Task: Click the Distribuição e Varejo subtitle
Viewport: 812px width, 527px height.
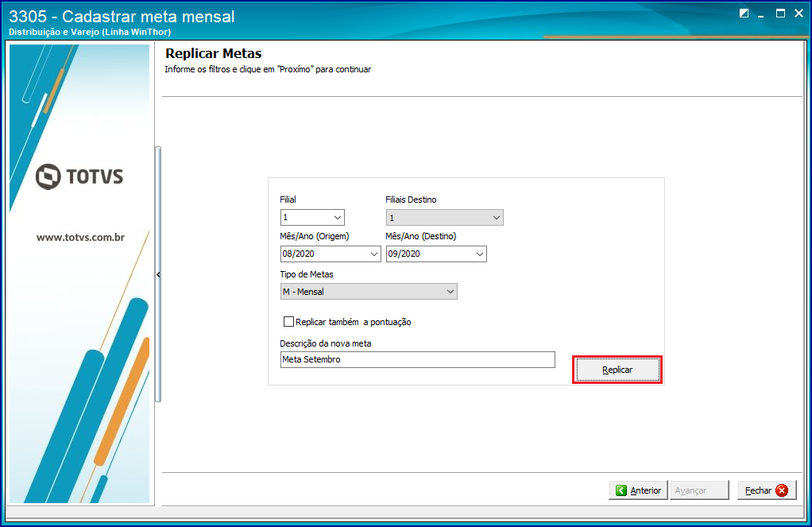Action: [90, 32]
